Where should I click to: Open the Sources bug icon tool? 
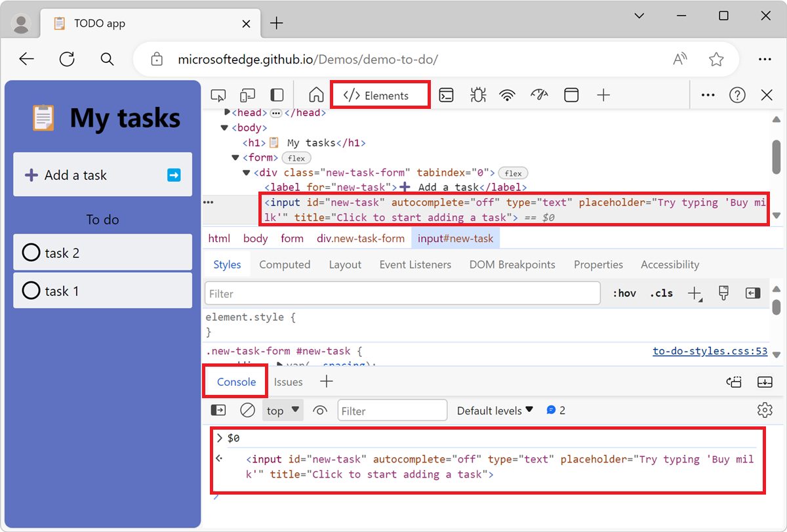pyautogui.click(x=477, y=95)
